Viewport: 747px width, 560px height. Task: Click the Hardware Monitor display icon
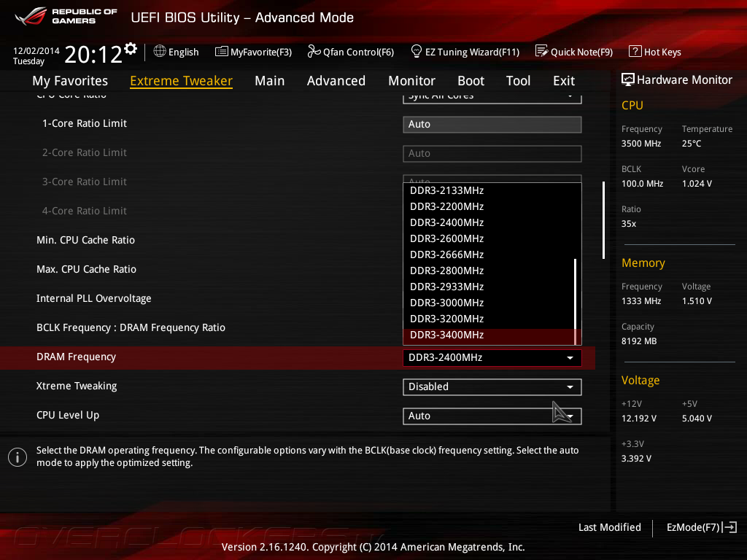pyautogui.click(x=628, y=80)
